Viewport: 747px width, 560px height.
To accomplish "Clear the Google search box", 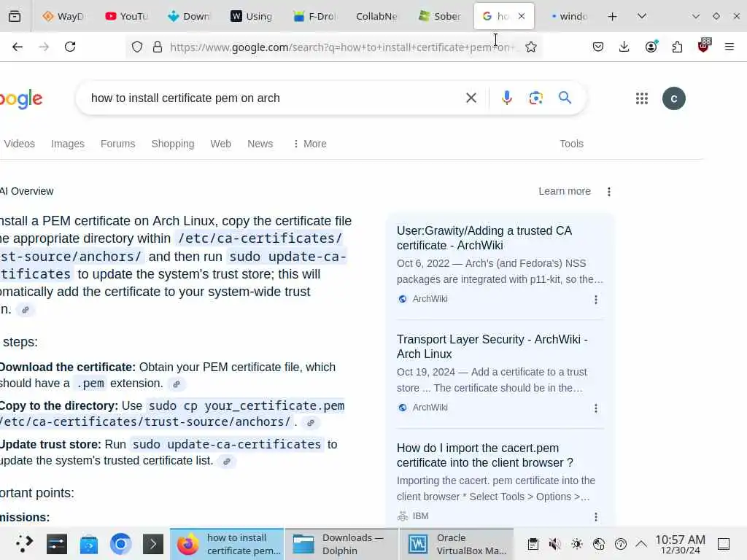I will tap(471, 98).
